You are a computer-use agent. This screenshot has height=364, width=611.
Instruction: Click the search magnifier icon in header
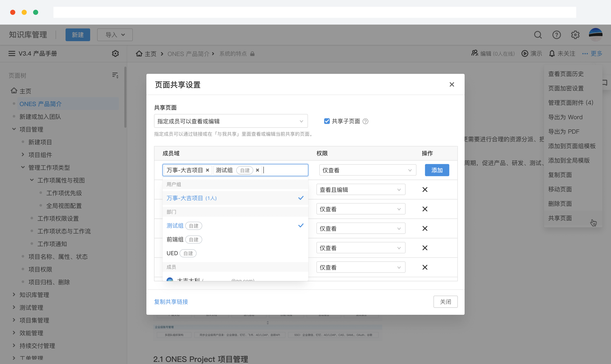point(538,35)
